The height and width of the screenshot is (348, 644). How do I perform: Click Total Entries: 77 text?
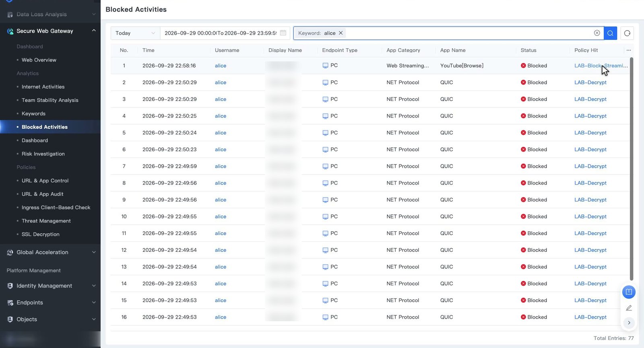pos(613,338)
